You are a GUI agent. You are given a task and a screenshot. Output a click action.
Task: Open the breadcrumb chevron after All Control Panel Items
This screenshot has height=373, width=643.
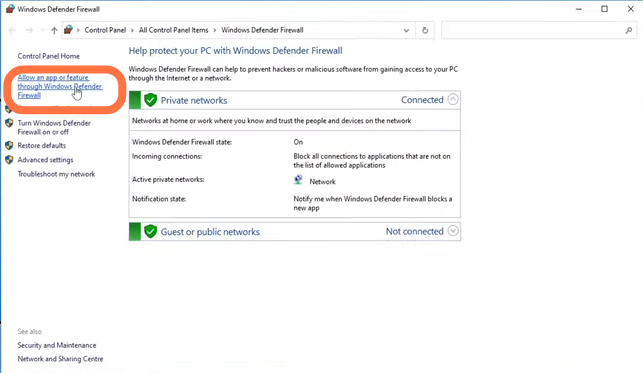tap(215, 30)
